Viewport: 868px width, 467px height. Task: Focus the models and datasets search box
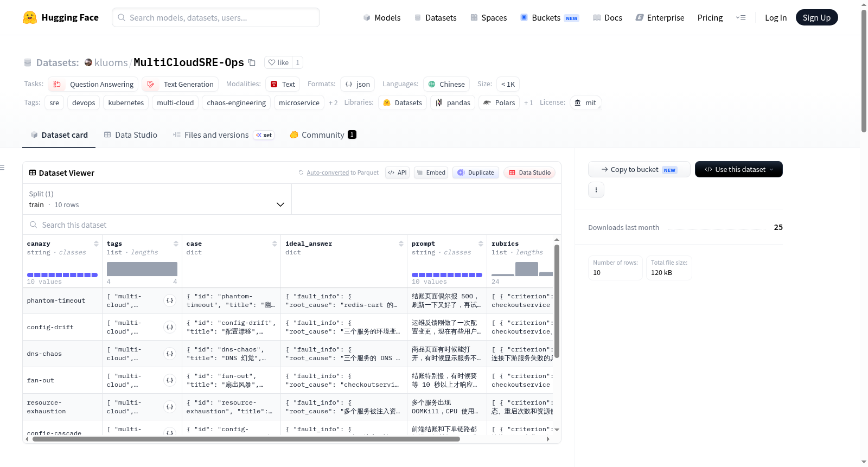tap(216, 17)
